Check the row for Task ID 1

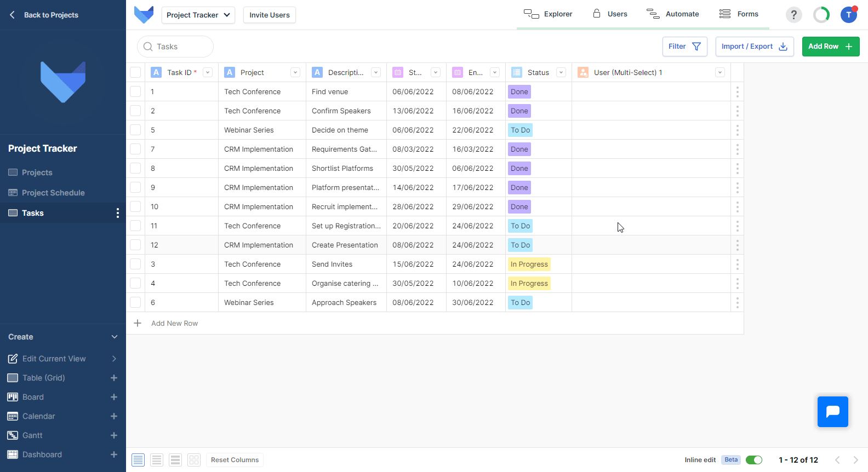[135, 91]
